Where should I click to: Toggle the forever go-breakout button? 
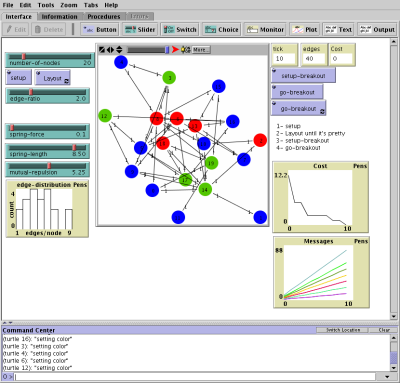tap(298, 108)
